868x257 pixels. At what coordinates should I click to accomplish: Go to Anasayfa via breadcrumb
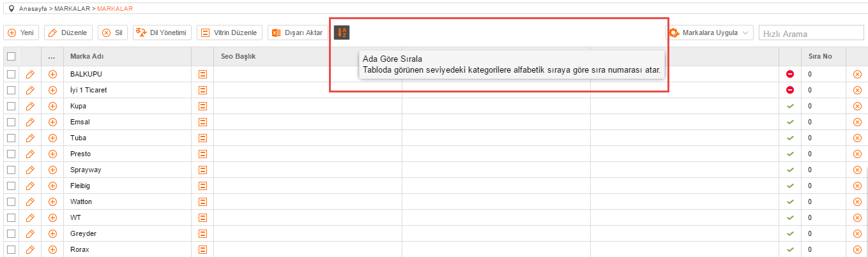tap(34, 9)
